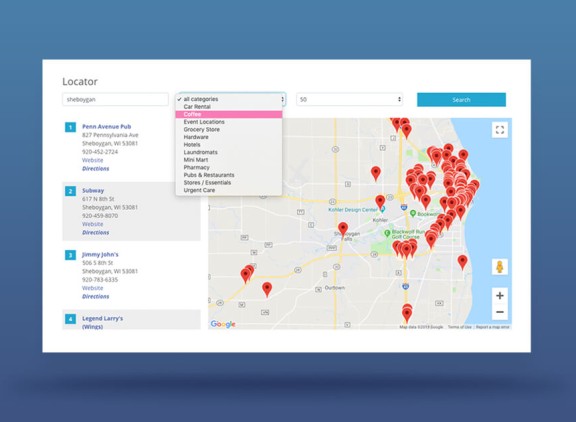Select Hotels category option
Screen dimensions: 576x422
tap(229, 145)
